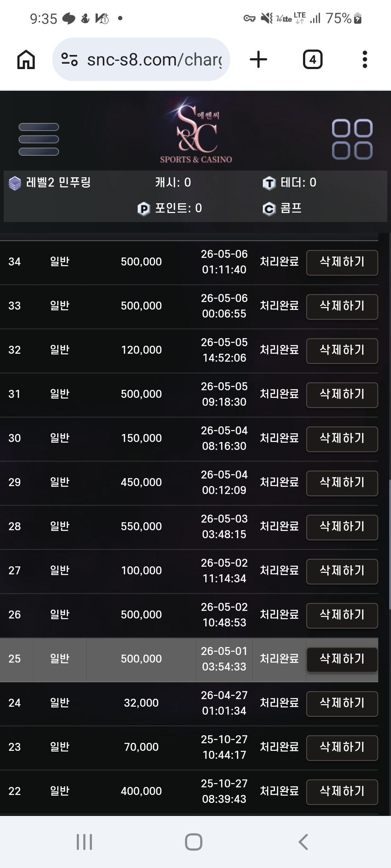Viewport: 391px width, 868px height.
Task: Open the hamburger menu on the left
Action: [39, 139]
